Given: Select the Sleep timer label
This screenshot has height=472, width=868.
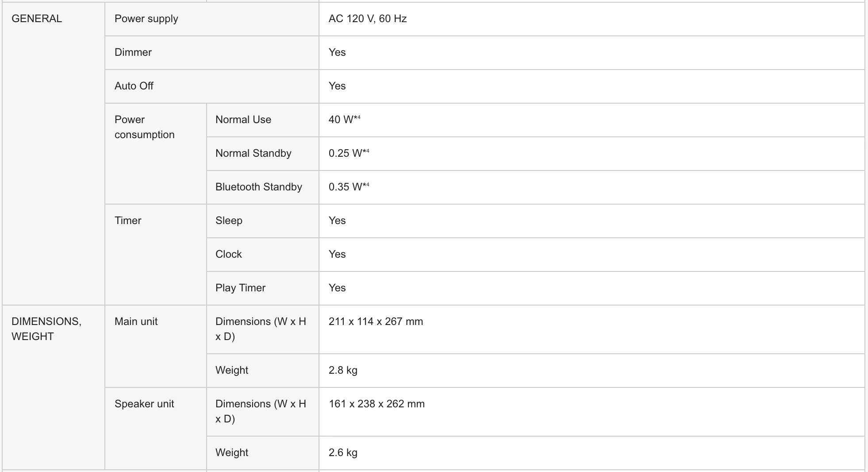Looking at the screenshot, I should pos(229,221).
